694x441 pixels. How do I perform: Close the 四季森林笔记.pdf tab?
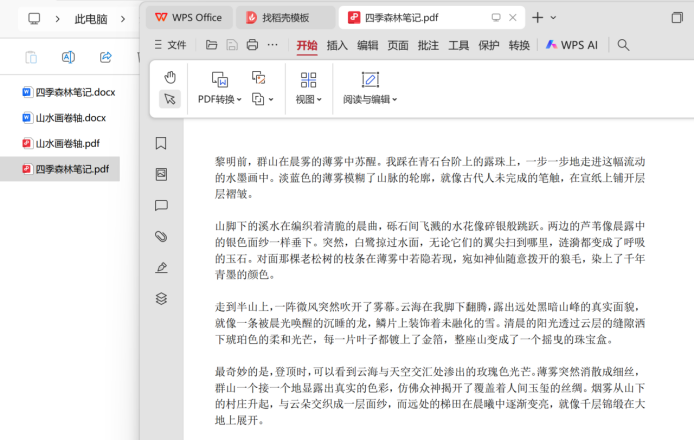(513, 18)
